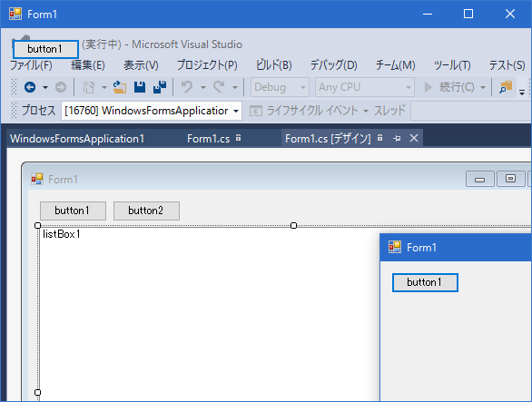The width and height of the screenshot is (532, 402).
Task: Click the Redo arrow icon
Action: click(x=219, y=87)
